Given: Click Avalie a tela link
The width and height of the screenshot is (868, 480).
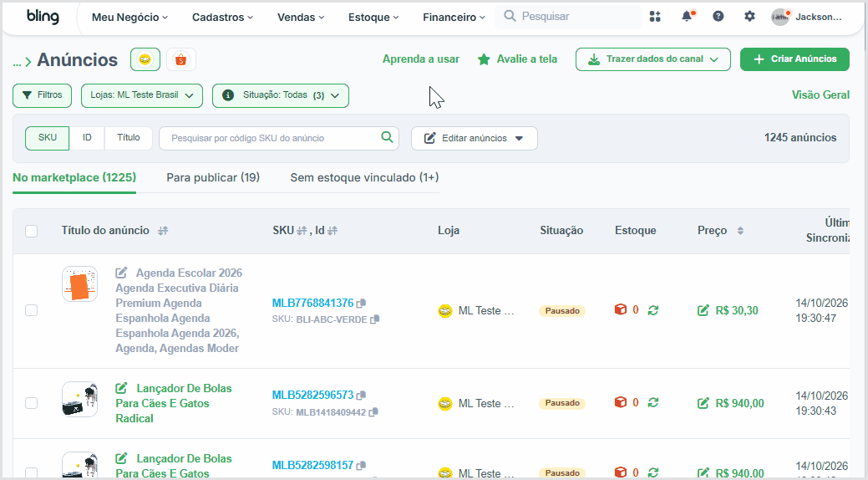Looking at the screenshot, I should click(518, 59).
